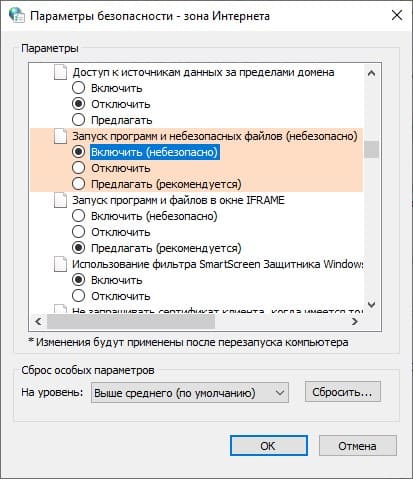Image resolution: width=413 pixels, height=479 pixels.
Task: Click the right arrow of the horizontal scrollbar
Action: [x=355, y=322]
